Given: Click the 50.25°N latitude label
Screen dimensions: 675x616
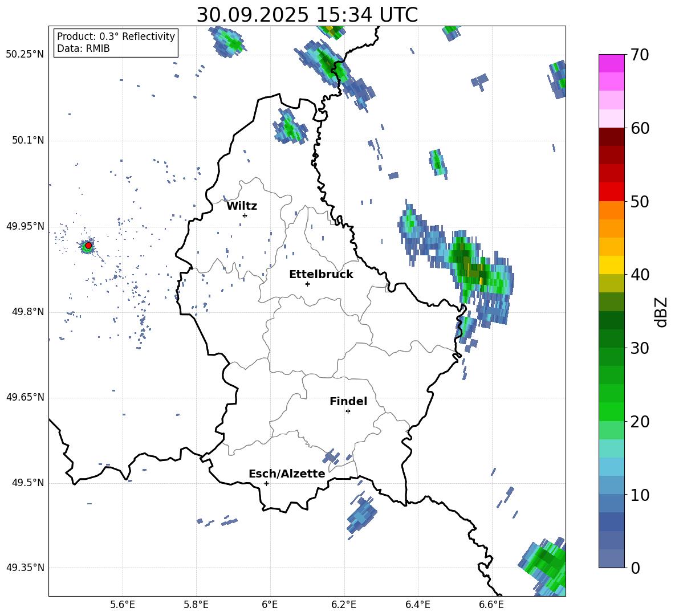Looking at the screenshot, I should [25, 55].
